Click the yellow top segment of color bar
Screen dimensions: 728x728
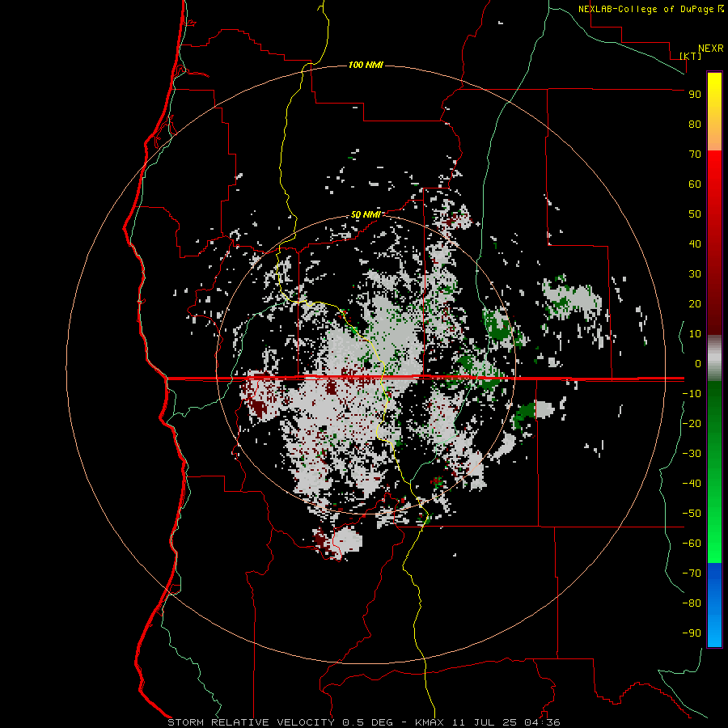coord(714,112)
